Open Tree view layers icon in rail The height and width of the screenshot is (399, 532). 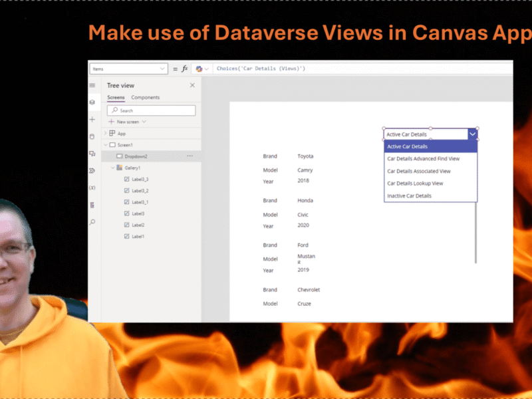92,102
